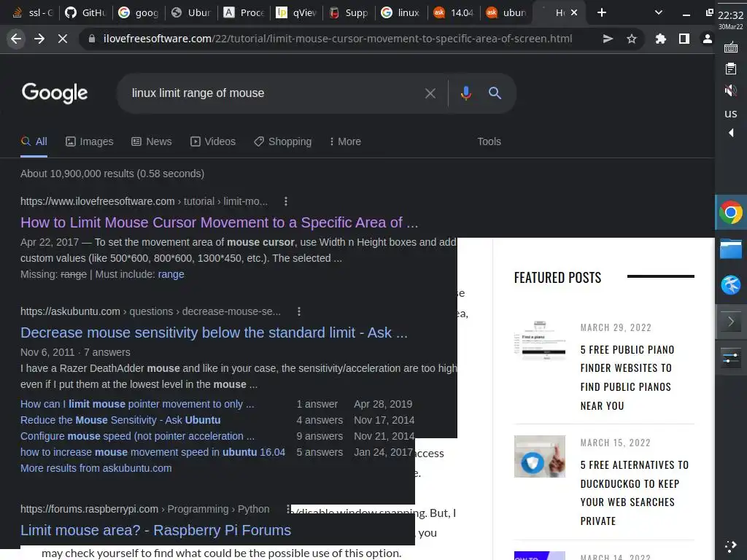The height and width of the screenshot is (560, 747).
Task: Go forward in browser history
Action: coord(39,39)
